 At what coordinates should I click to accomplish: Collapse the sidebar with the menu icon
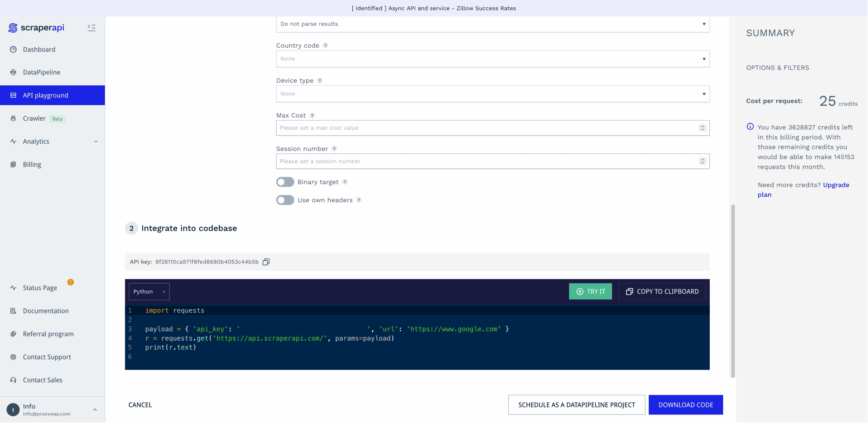pyautogui.click(x=92, y=28)
